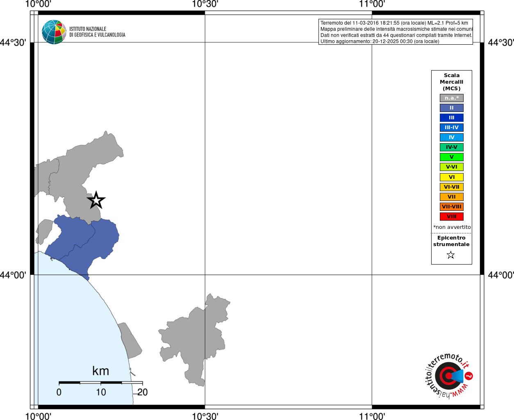Select the II intensity legend swatch
The height and width of the screenshot is (420, 514).
(452, 108)
